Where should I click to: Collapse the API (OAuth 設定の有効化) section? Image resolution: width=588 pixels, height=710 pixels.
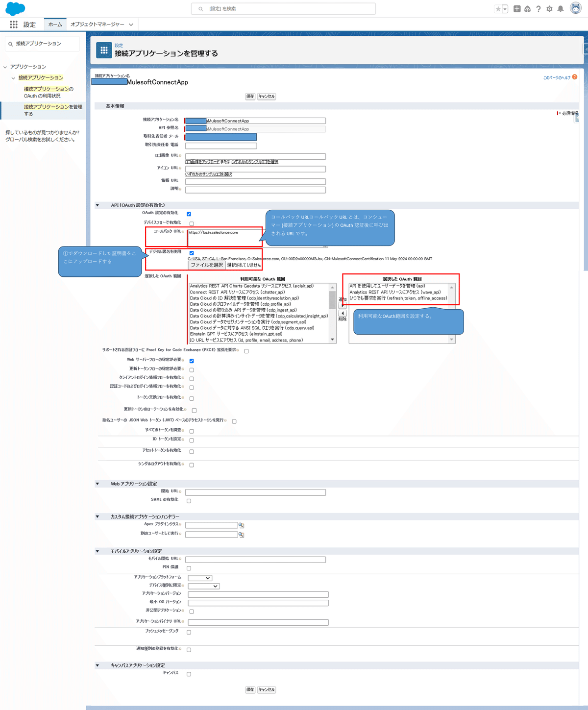(x=97, y=205)
